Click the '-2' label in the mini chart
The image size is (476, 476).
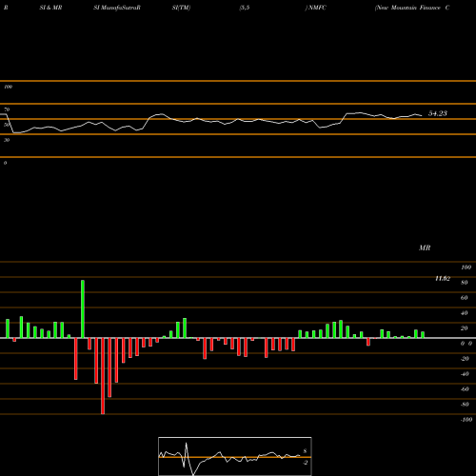[x=306, y=463]
